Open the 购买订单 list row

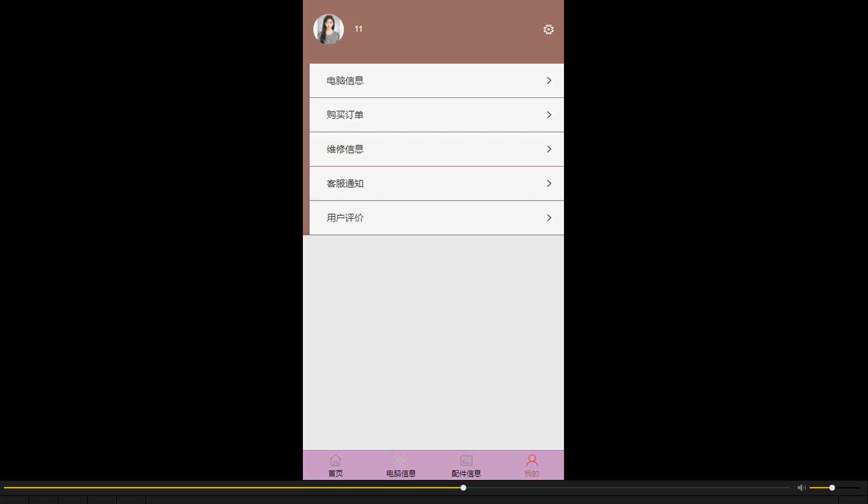(437, 115)
